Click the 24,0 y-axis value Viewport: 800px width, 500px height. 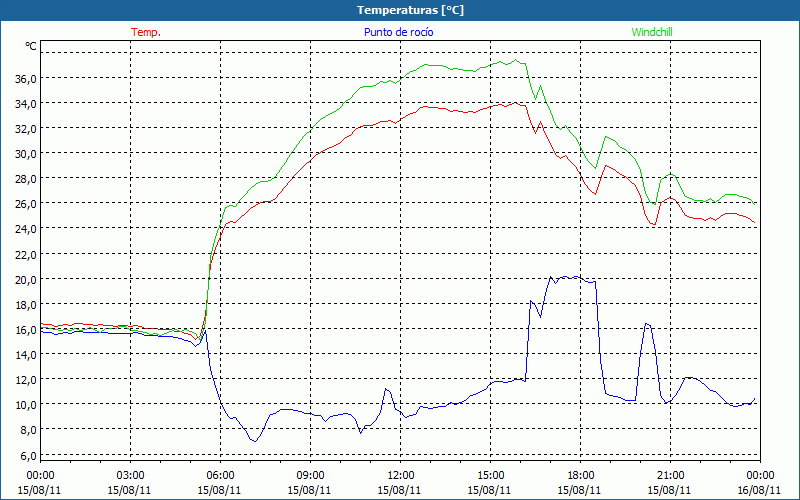[x=26, y=229]
